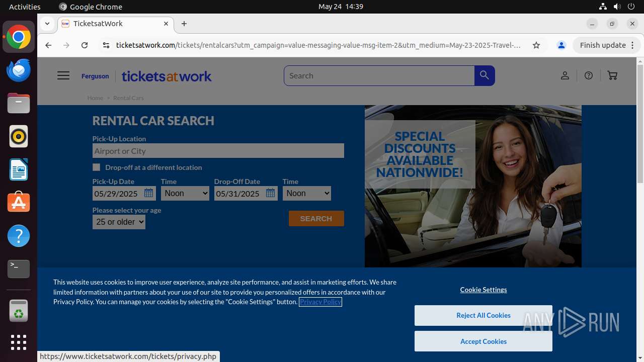The image size is (644, 362).
Task: Launch Terminal from the dock
Action: [x=19, y=269]
